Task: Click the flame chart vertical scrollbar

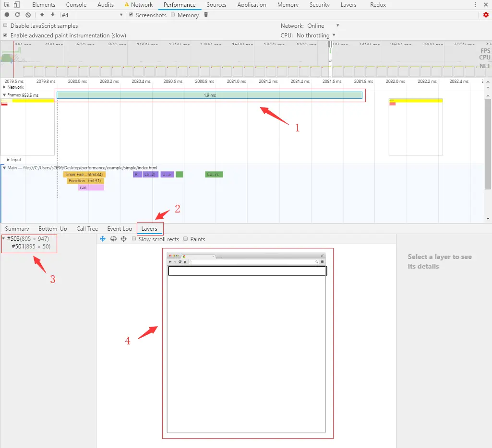Action: (488, 144)
